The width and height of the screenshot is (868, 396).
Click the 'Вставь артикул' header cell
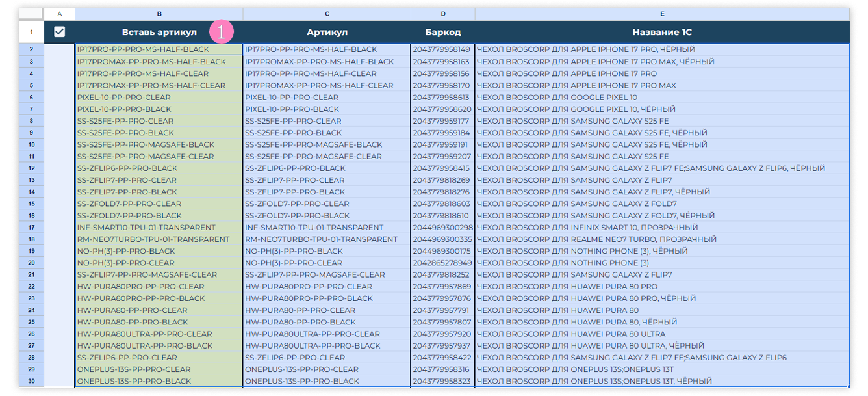159,32
